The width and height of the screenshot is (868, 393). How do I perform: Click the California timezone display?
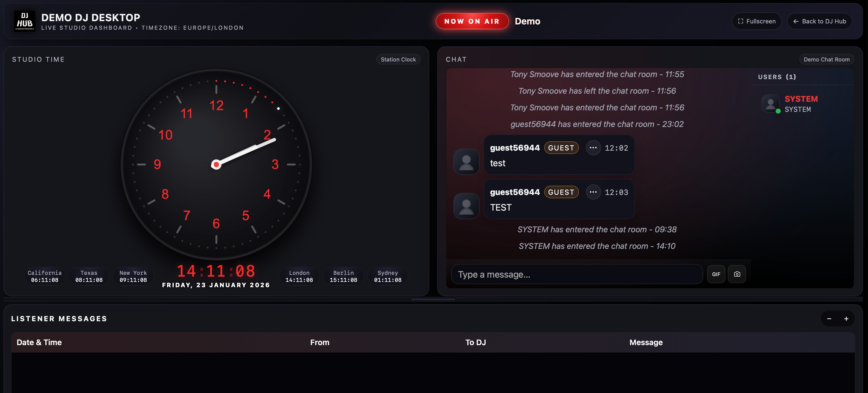coord(45,276)
